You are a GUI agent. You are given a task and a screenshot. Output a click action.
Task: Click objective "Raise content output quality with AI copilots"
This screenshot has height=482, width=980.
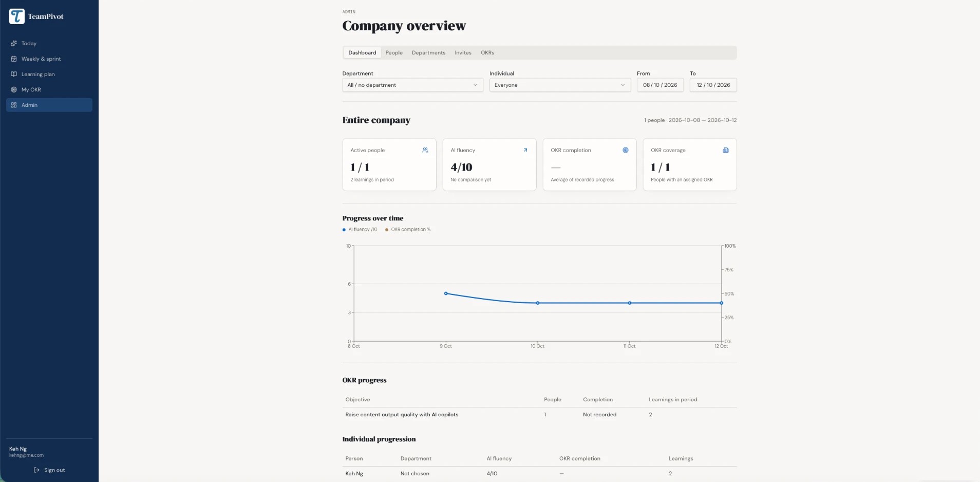tap(402, 414)
